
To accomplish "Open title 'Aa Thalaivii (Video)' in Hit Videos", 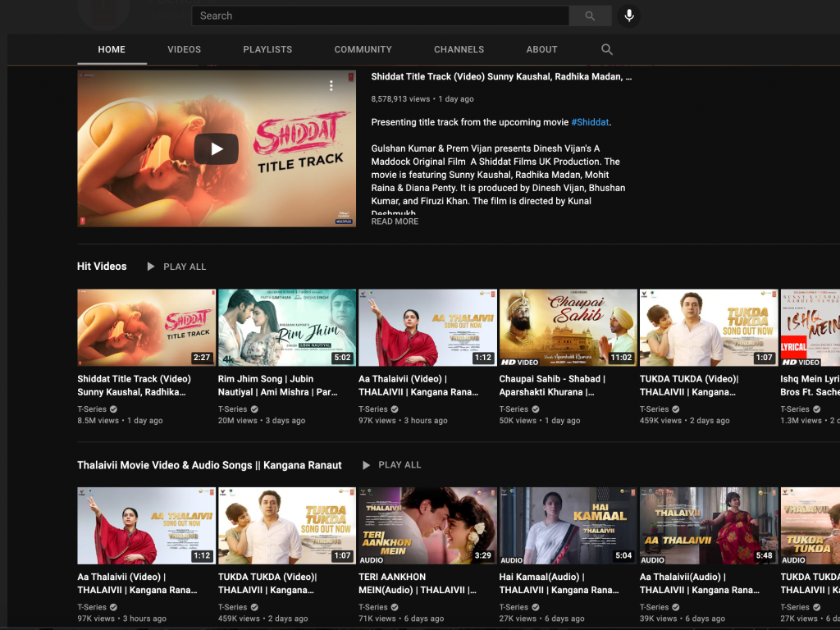I will pos(418,386).
